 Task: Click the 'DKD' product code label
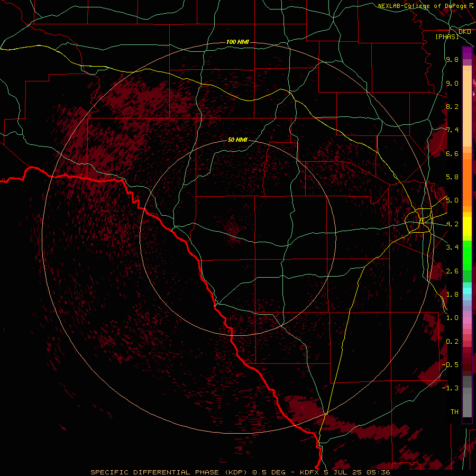(x=464, y=32)
